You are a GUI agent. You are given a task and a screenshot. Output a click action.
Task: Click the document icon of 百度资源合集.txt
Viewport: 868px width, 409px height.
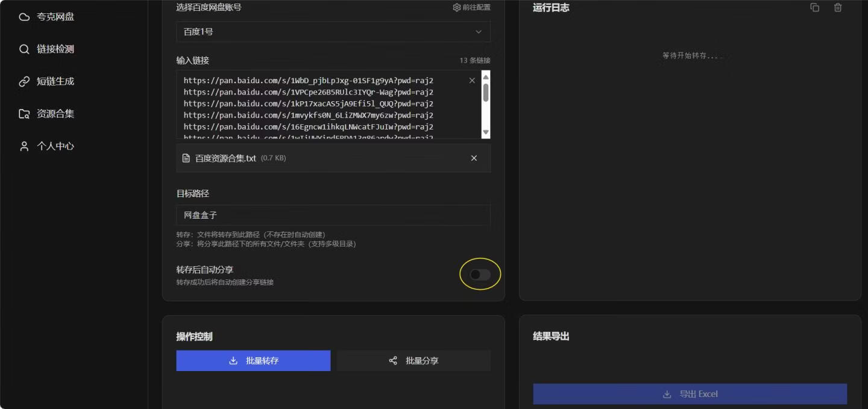[186, 158]
